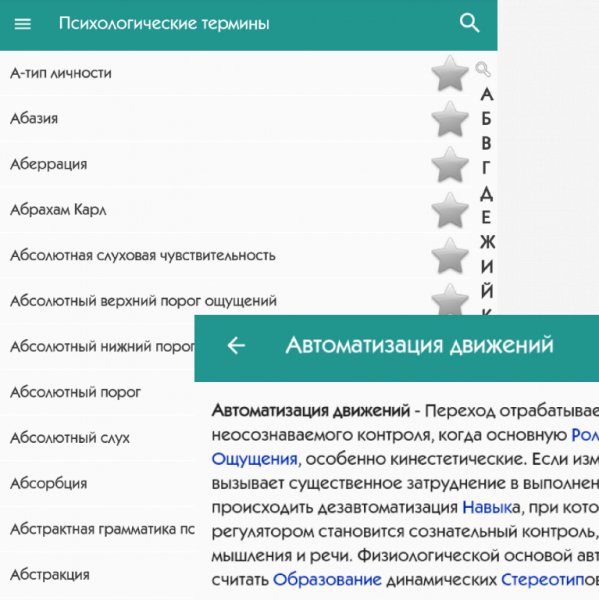The image size is (599, 600).
Task: Open the Абстрактная грамматика entry
Action: pyautogui.click(x=102, y=529)
